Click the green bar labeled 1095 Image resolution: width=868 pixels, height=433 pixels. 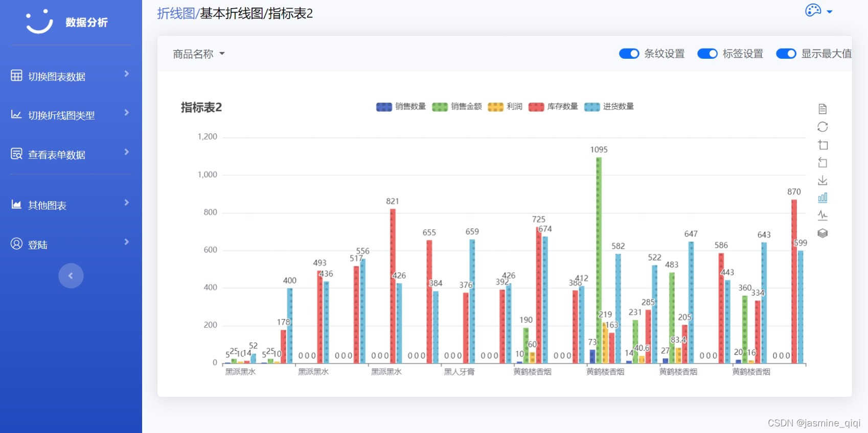point(599,260)
